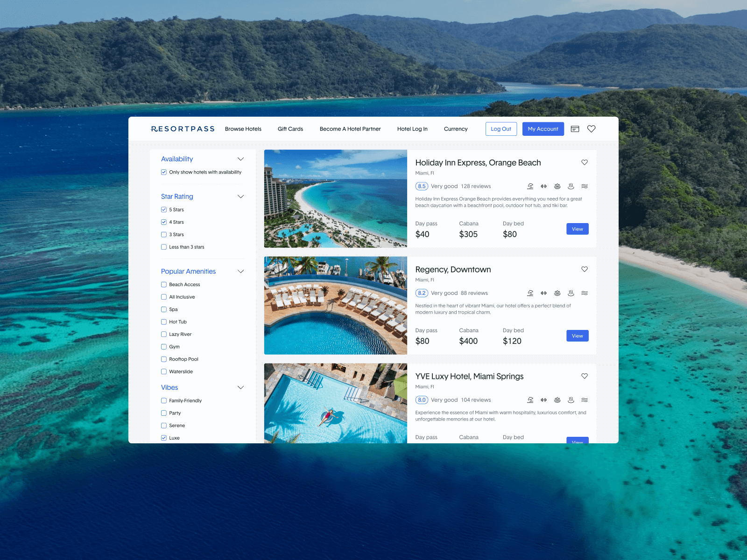Image resolution: width=747 pixels, height=560 pixels.
Task: Open Become A Hotel Partner
Action: (350, 129)
